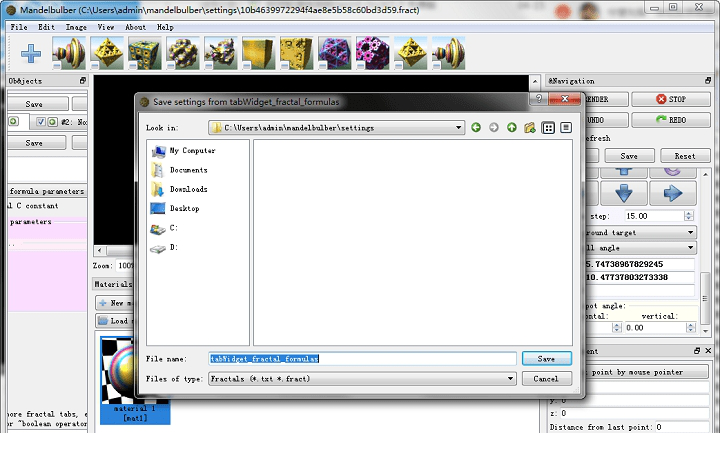Go to parent directory in file dialog

pos(512,128)
